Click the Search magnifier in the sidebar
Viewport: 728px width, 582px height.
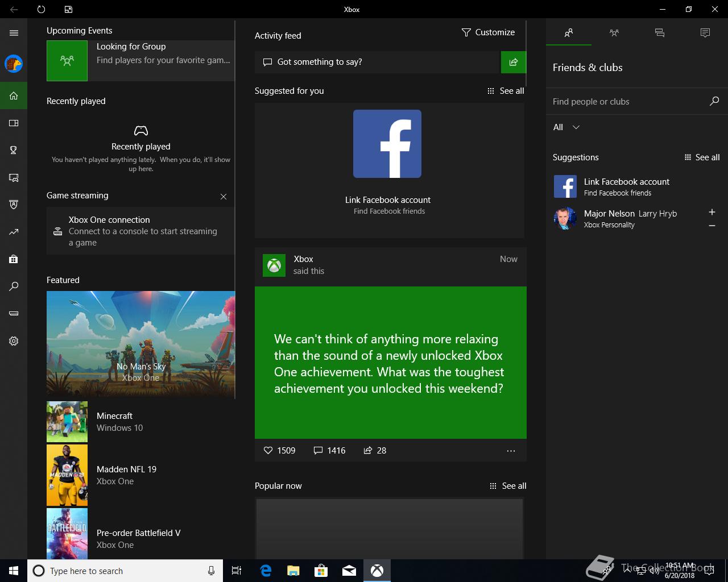point(14,286)
